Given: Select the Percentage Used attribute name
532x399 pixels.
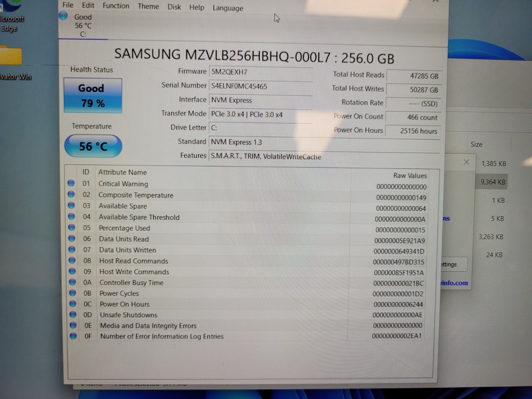Looking at the screenshot, I should coord(124,228).
